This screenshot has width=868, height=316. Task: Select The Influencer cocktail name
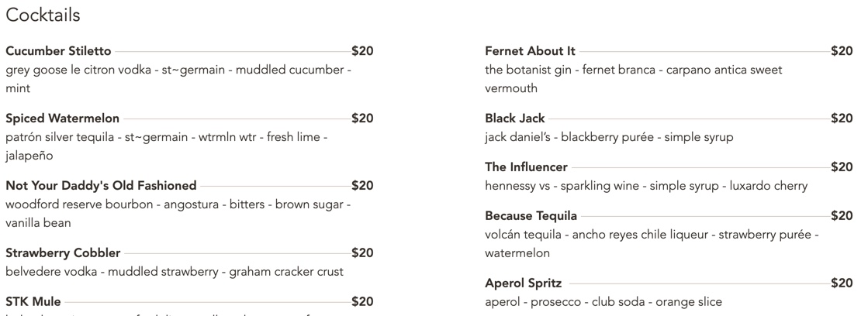(526, 167)
